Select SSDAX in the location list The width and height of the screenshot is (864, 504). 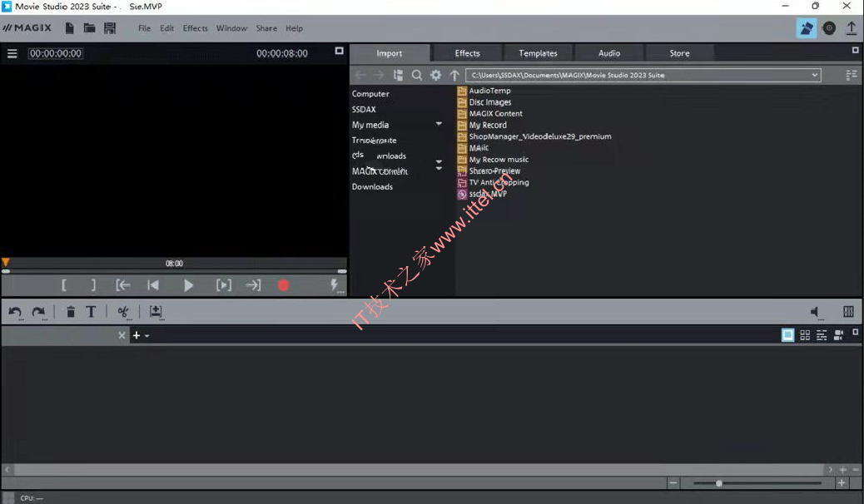click(x=364, y=109)
